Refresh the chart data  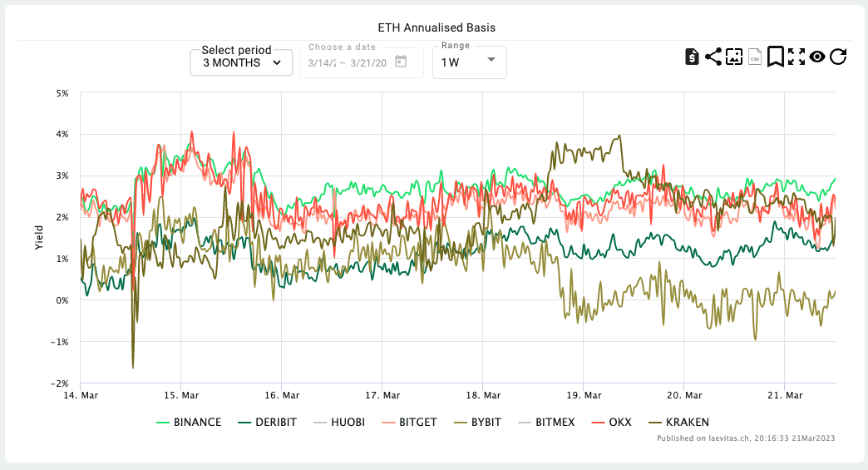(838, 57)
